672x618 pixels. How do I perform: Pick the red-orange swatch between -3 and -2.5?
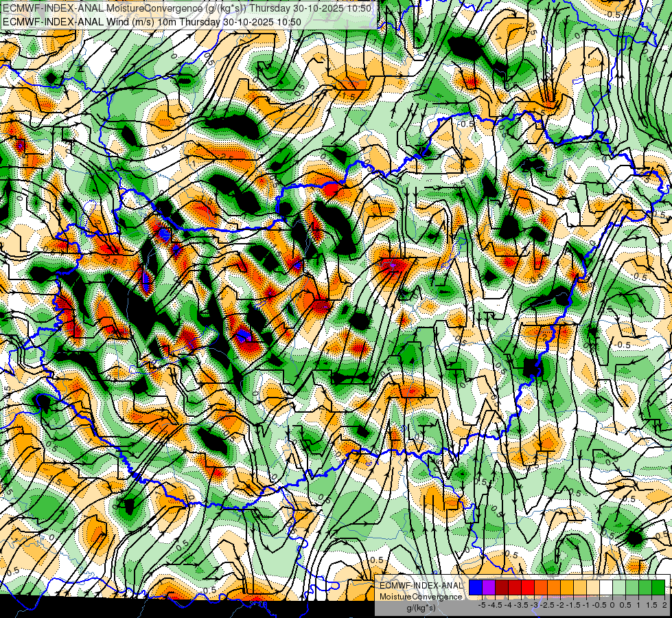(541, 588)
